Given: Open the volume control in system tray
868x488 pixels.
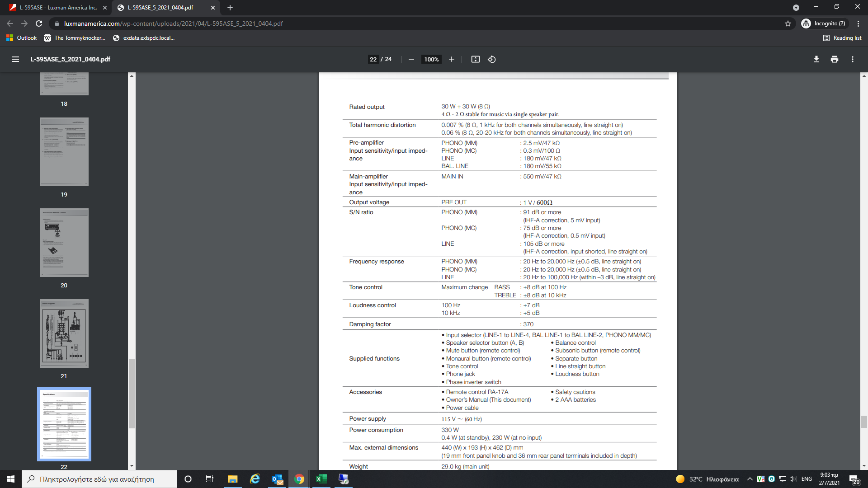Looking at the screenshot, I should (x=793, y=479).
